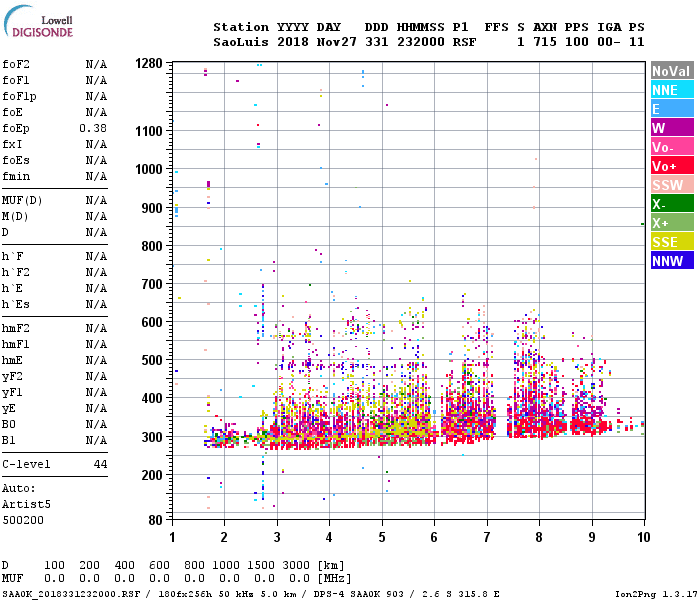Click the [MHz] unit label

tap(334, 579)
